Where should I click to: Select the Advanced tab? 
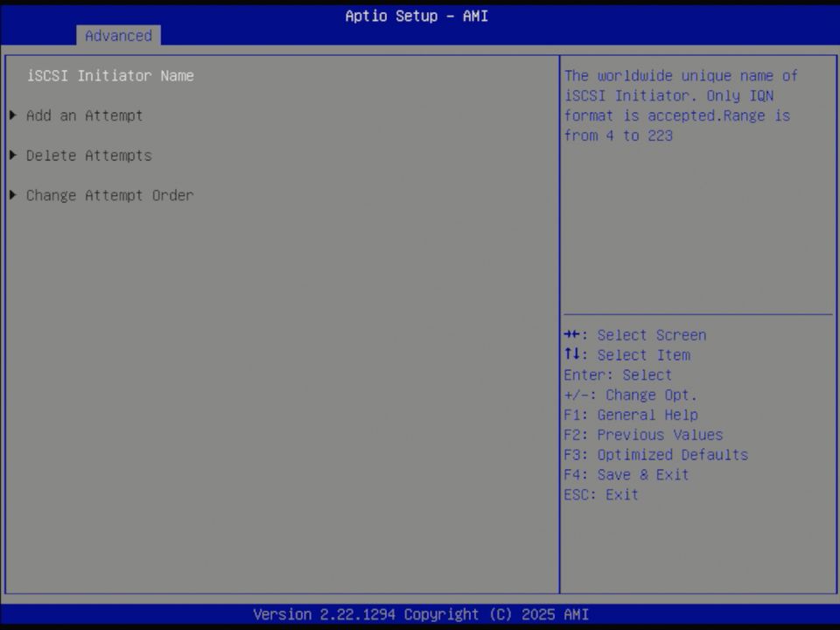pos(118,36)
